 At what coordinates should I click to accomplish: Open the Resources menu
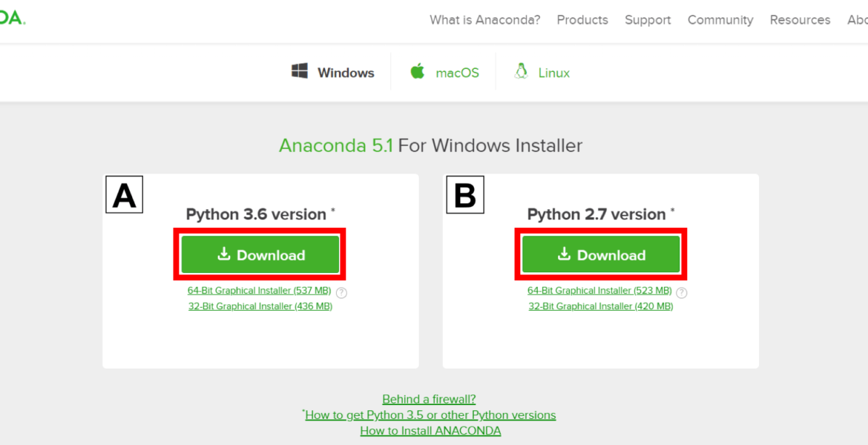800,20
